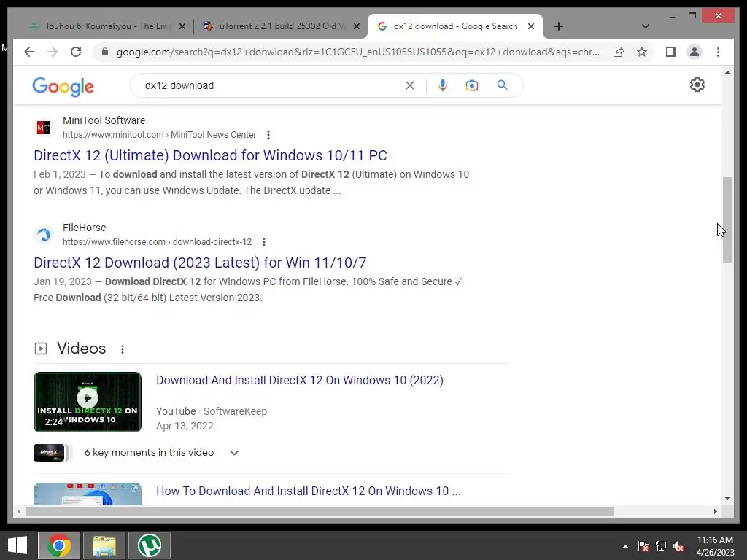
Task: Go to the Google homepage via logo
Action: (x=63, y=87)
